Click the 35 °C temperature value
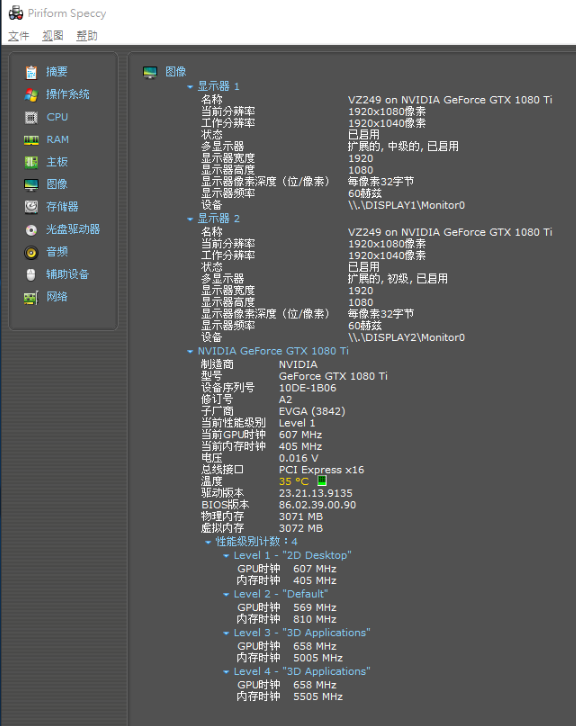 [294, 482]
